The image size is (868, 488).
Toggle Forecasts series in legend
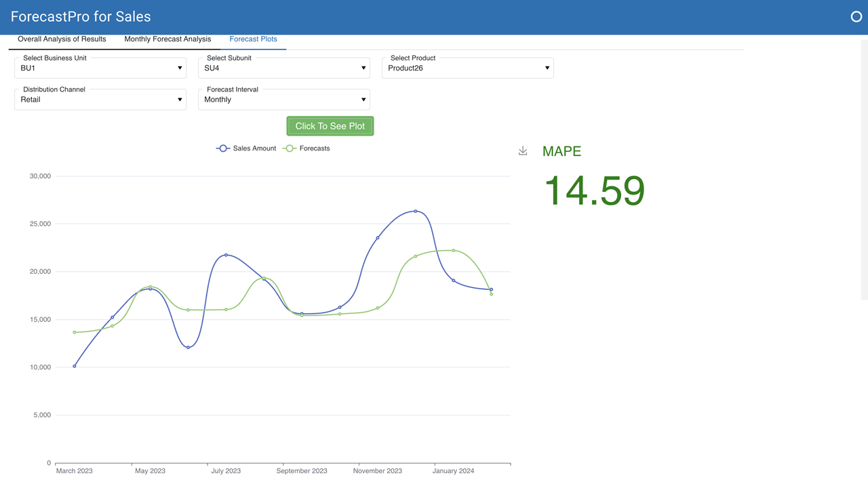307,148
